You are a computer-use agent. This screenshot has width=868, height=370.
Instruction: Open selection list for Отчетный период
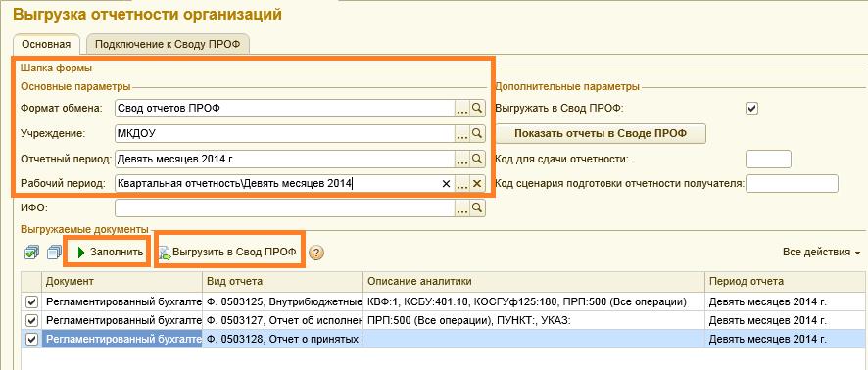click(462, 159)
